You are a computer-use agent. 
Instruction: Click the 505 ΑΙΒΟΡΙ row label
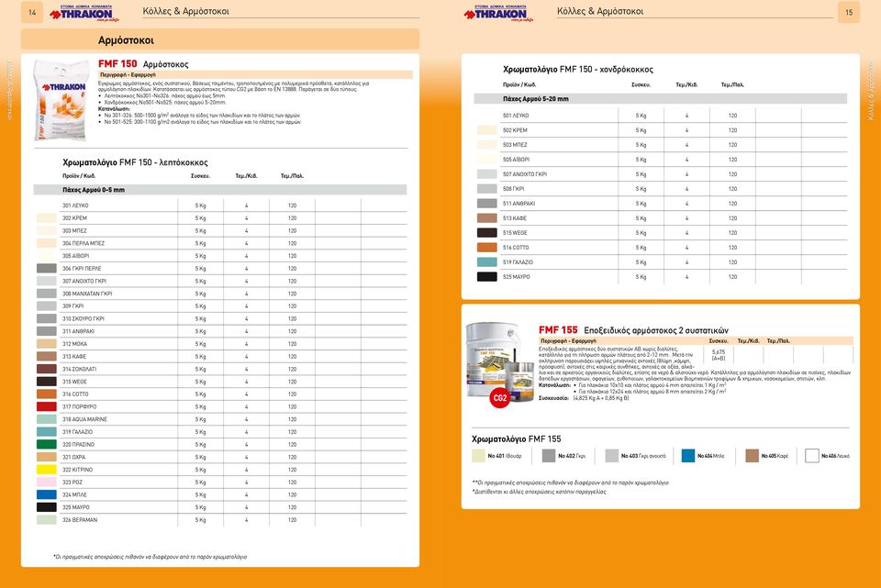(516, 160)
